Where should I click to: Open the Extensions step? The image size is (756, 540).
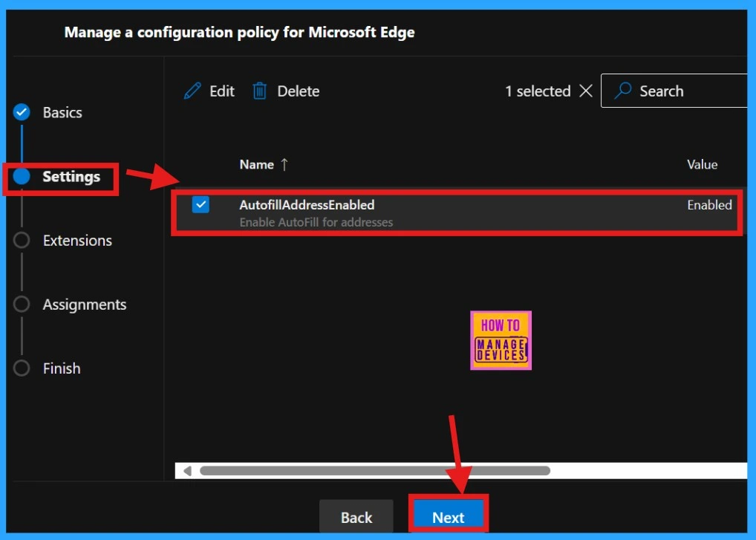[x=77, y=240]
